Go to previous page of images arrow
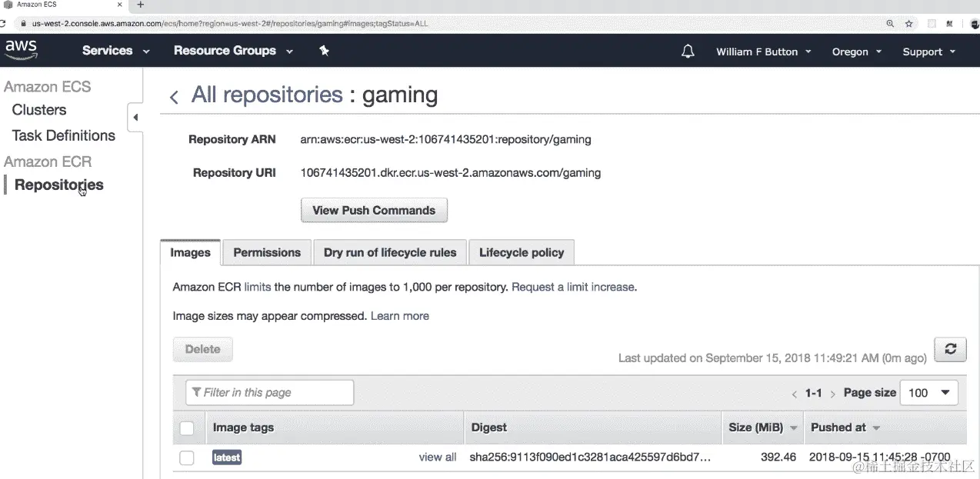Screen dimensions: 980x479 pos(794,394)
